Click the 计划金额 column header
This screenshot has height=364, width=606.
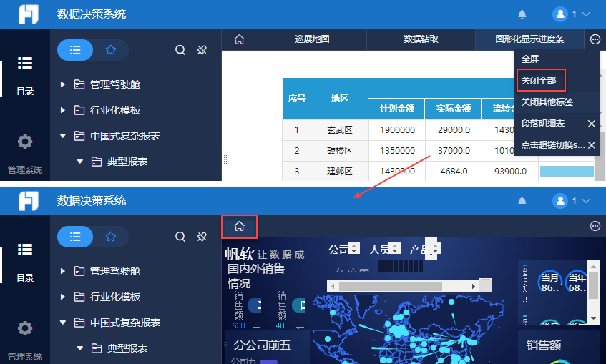tap(396, 109)
